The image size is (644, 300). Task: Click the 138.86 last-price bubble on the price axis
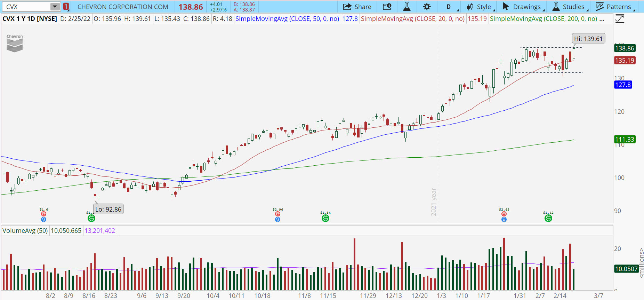click(625, 48)
